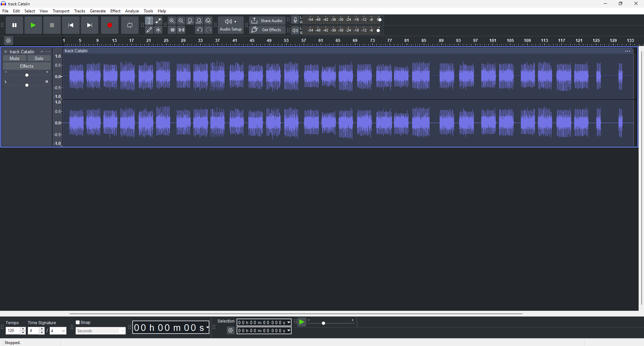The image size is (644, 346).
Task: Open the Generate menu
Action: tap(98, 11)
